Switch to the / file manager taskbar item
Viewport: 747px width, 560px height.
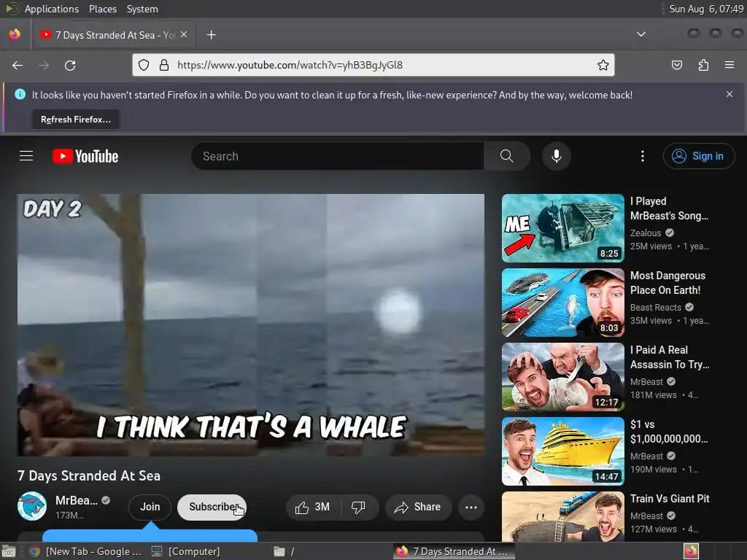pos(285,551)
